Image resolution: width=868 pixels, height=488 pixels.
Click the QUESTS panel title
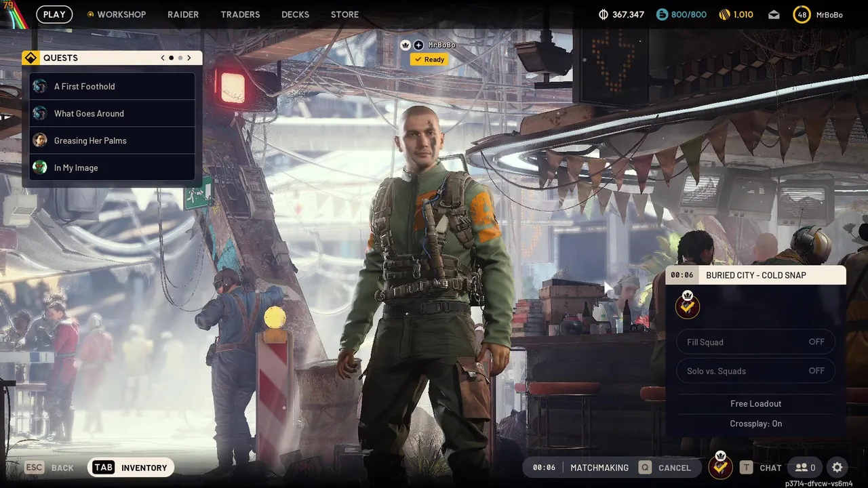point(60,58)
